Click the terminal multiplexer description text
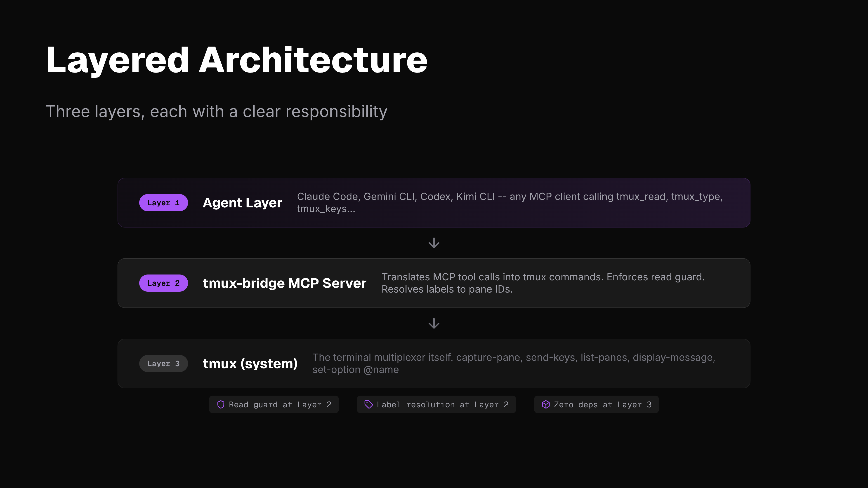The width and height of the screenshot is (868, 488). (x=514, y=358)
